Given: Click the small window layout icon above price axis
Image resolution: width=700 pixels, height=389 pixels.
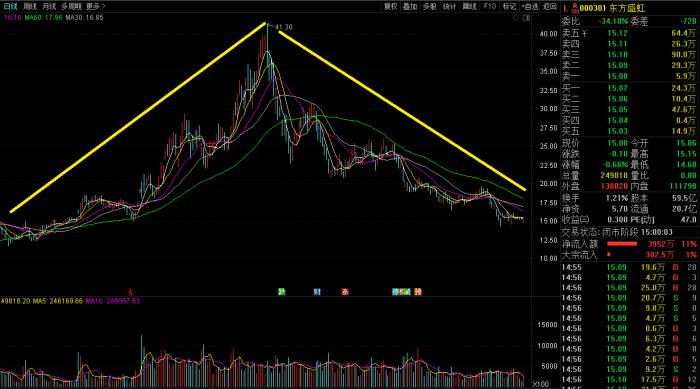Looking at the screenshot, I should point(526,18).
